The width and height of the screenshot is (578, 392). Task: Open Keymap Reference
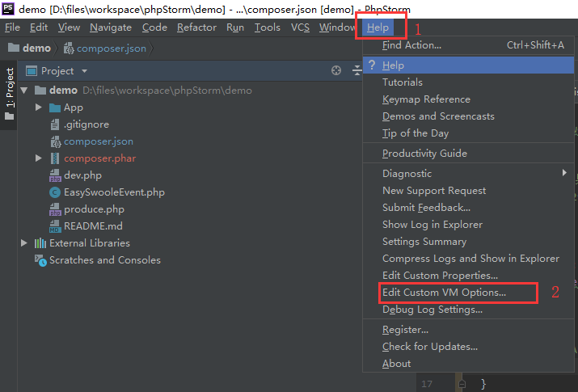point(468,99)
